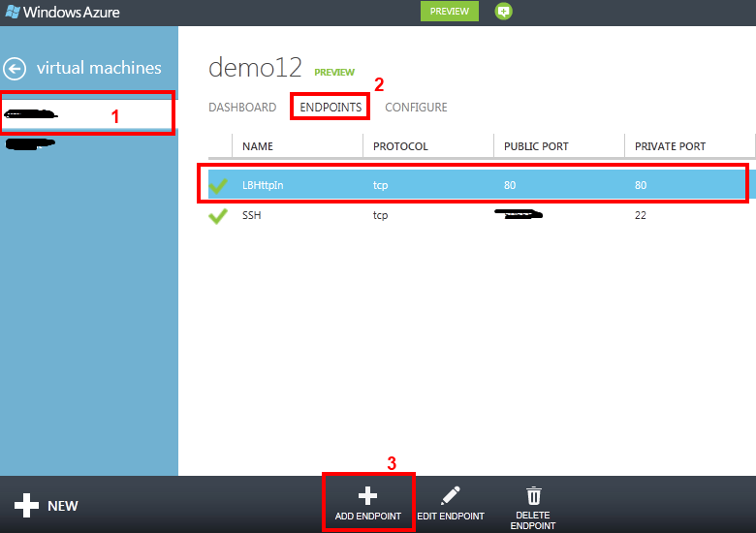
Task: Open the DASHBOARD tab
Action: (242, 107)
